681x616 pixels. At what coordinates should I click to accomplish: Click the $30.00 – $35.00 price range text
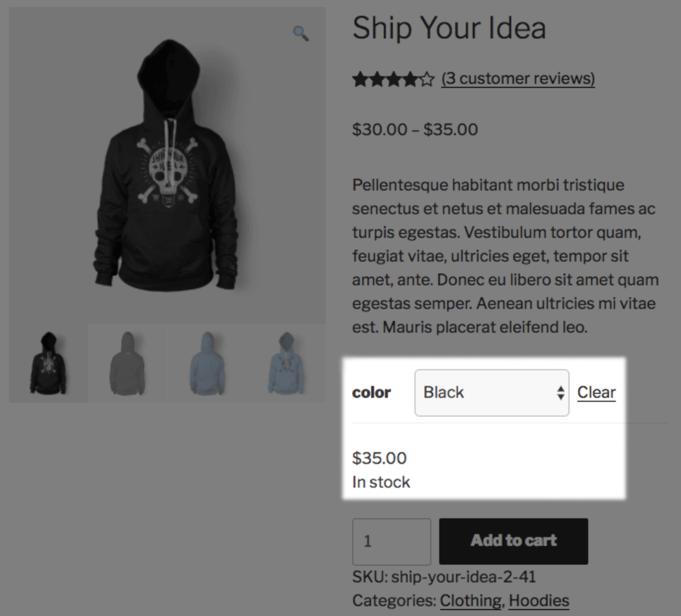click(x=414, y=130)
